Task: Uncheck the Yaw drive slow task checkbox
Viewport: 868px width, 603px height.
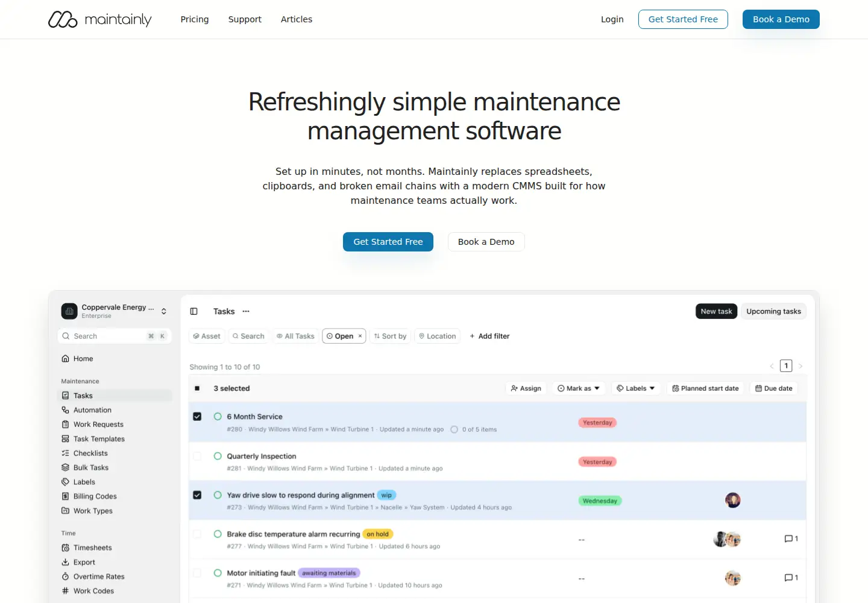Action: coord(197,495)
